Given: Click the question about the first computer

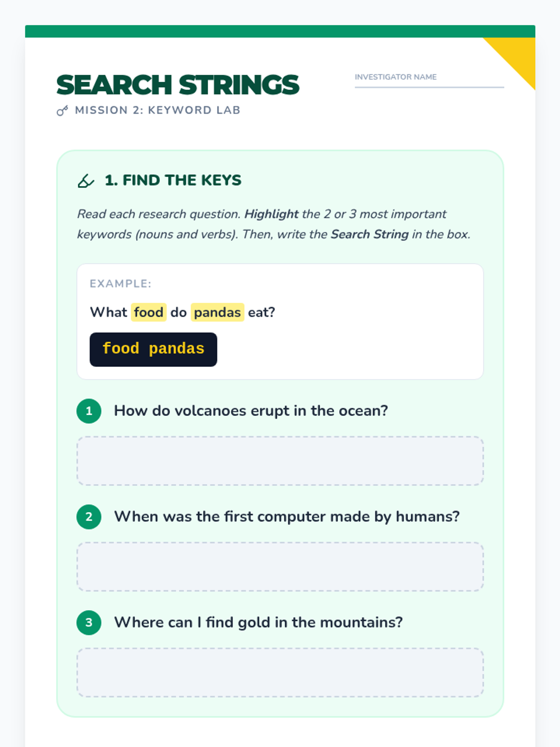Looking at the screenshot, I should click(287, 517).
